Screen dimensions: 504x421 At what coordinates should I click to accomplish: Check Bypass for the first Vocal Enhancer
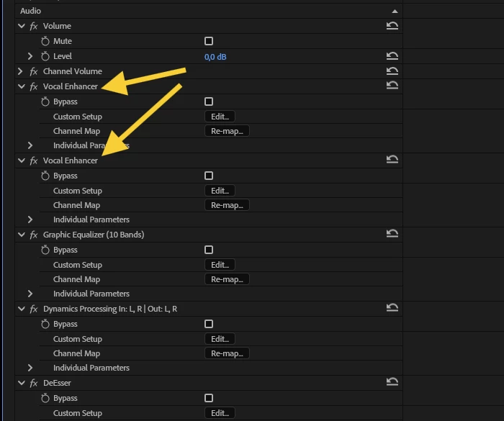click(x=209, y=101)
